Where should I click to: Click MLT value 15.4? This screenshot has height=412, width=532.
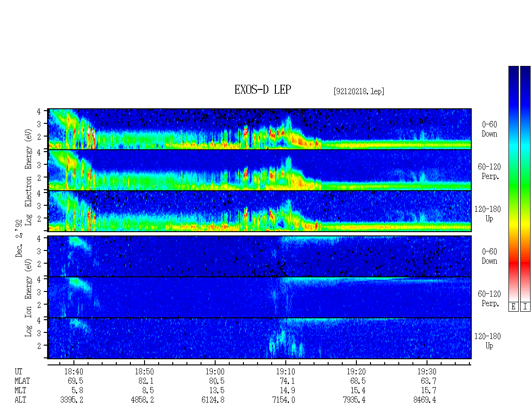[x=358, y=391]
